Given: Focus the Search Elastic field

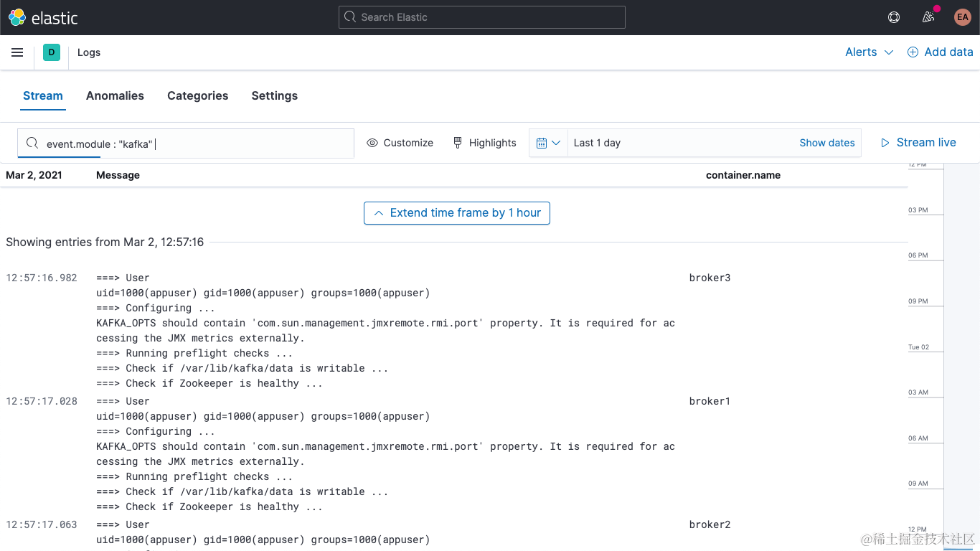Looking at the screenshot, I should (482, 17).
